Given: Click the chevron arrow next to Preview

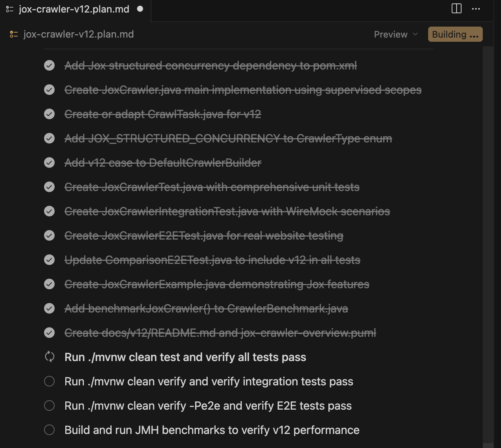Looking at the screenshot, I should (415, 34).
